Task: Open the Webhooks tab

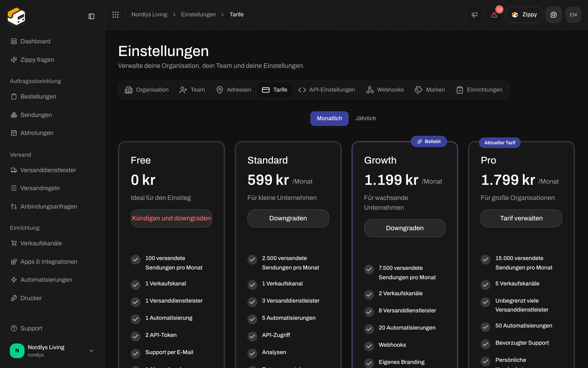Action: [x=385, y=90]
